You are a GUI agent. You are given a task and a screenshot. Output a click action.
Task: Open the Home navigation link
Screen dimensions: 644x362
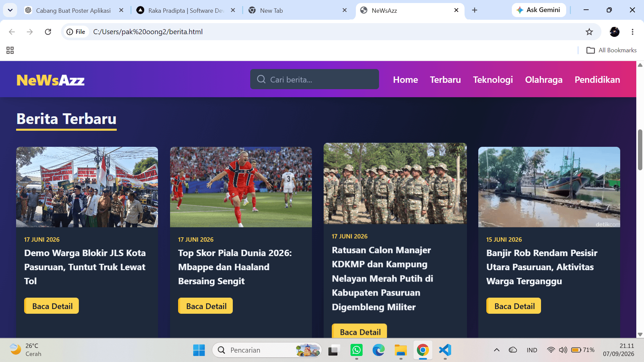406,80
